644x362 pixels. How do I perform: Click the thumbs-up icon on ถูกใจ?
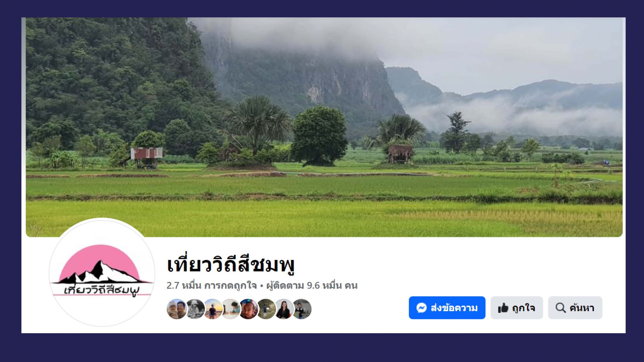(503, 308)
